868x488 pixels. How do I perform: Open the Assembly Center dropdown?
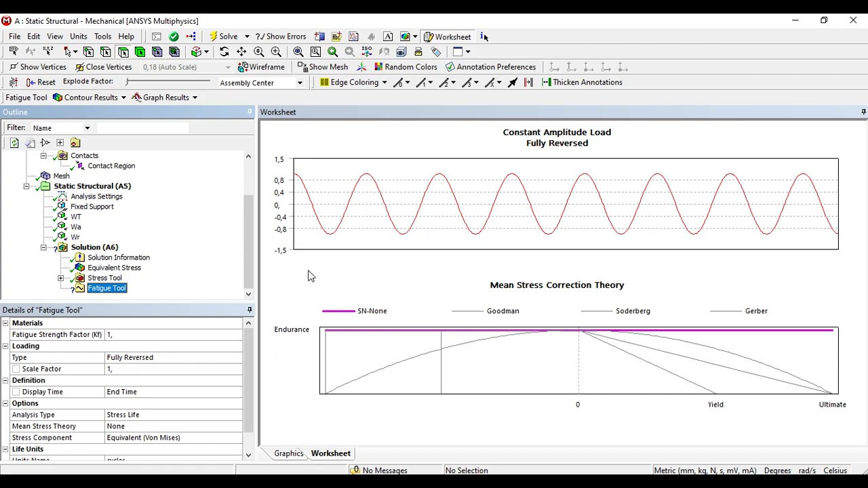[x=300, y=83]
